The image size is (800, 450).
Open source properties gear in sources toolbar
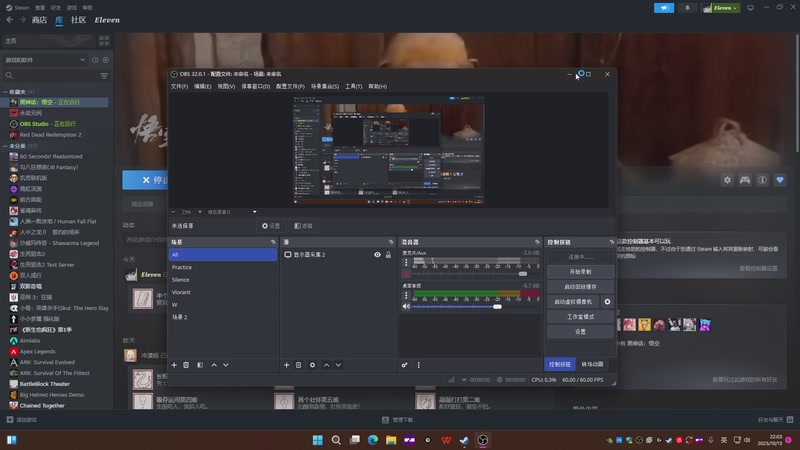312,365
